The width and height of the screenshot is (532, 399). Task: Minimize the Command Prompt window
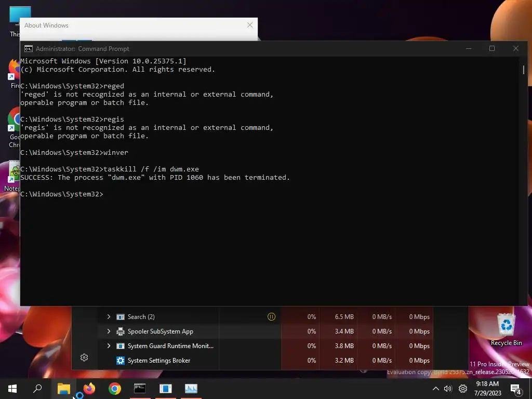[x=469, y=48]
